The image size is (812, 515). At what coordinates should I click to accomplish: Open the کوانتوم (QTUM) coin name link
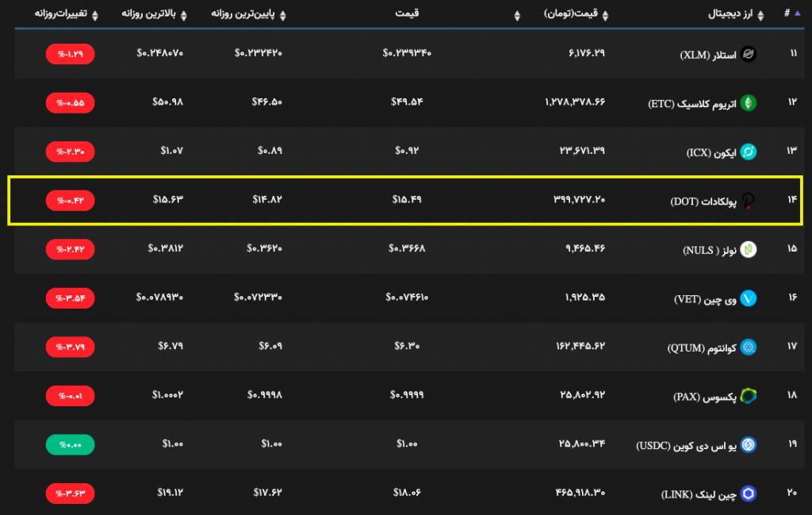point(702,348)
